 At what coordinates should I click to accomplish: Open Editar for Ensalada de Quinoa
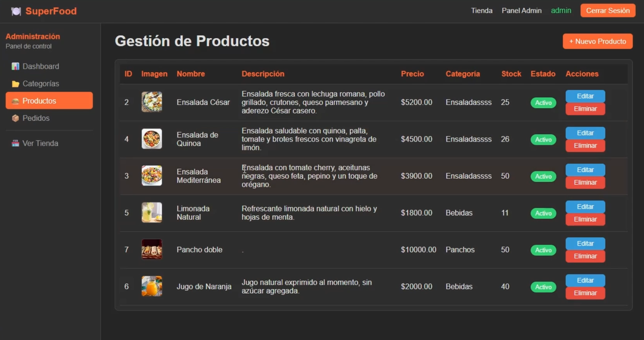pos(585,133)
